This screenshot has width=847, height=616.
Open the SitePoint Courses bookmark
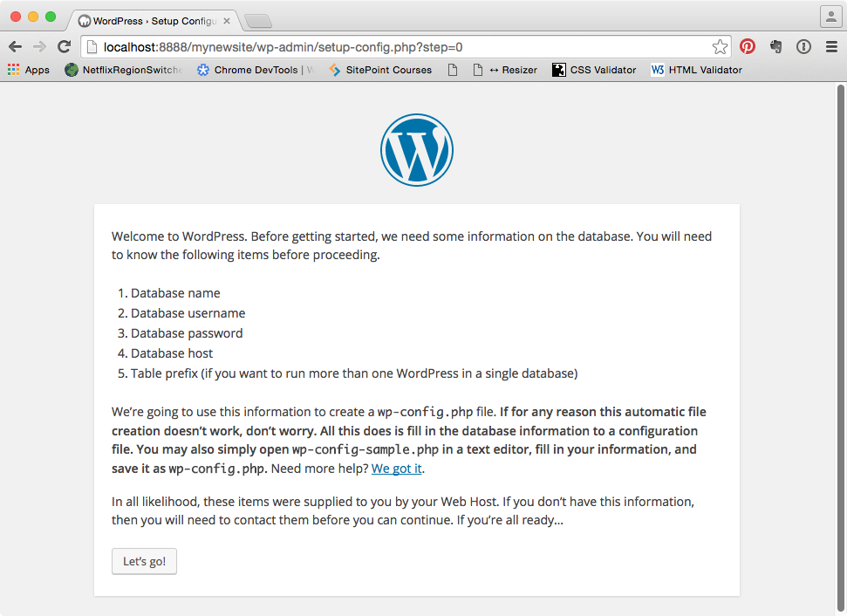point(380,70)
